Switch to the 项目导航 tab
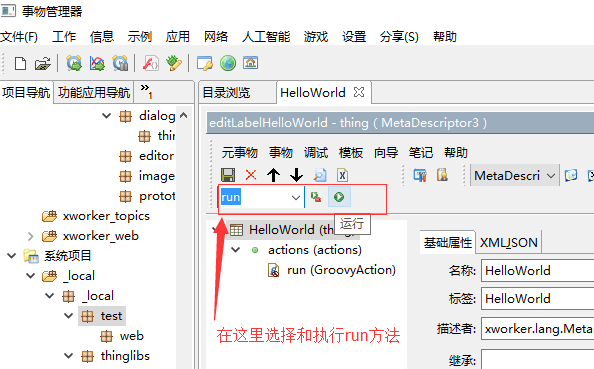This screenshot has height=369, width=594. (26, 92)
